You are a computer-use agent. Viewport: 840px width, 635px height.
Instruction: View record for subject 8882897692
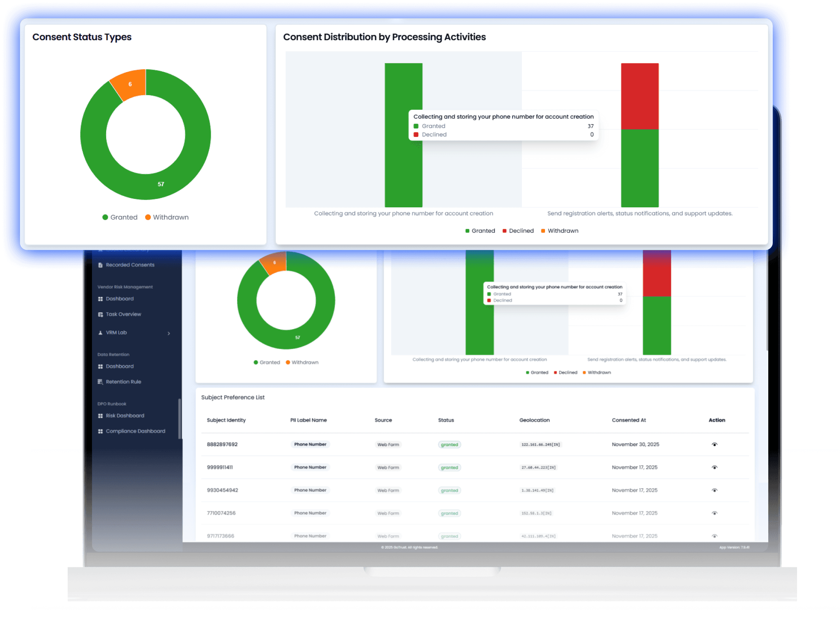[714, 445]
